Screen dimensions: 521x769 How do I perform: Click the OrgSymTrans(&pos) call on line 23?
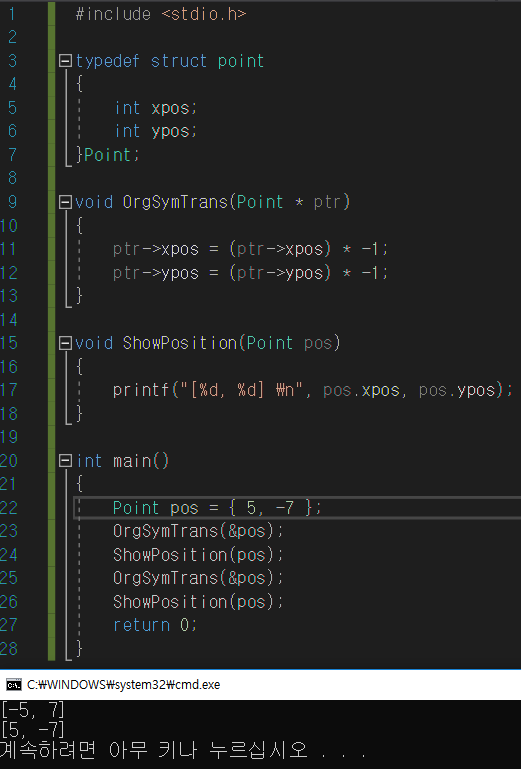pyautogui.click(x=198, y=531)
